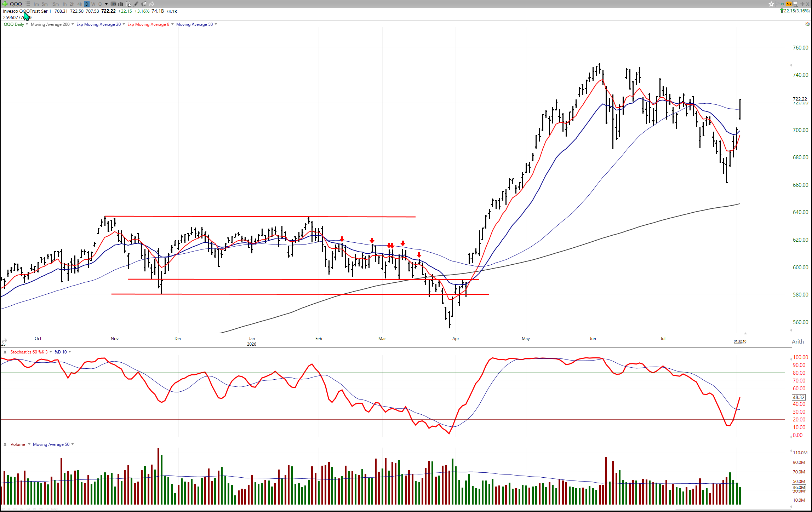Image resolution: width=812 pixels, height=512 pixels.
Task: Open the color palette icon at chart corner
Action: [x=807, y=24]
